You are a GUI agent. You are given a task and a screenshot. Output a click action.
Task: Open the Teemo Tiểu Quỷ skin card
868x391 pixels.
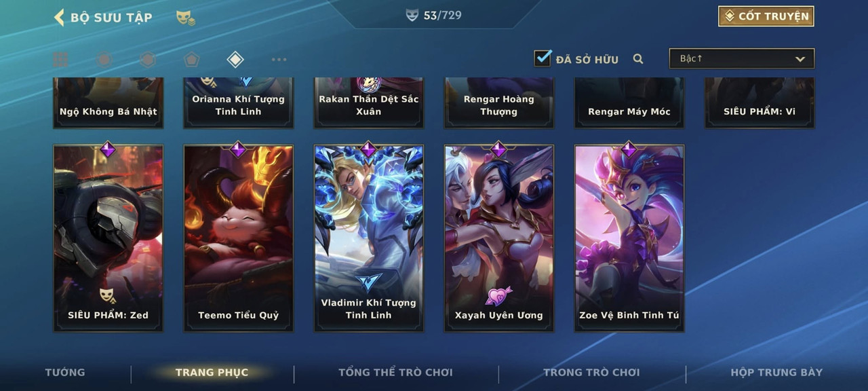[239, 238]
